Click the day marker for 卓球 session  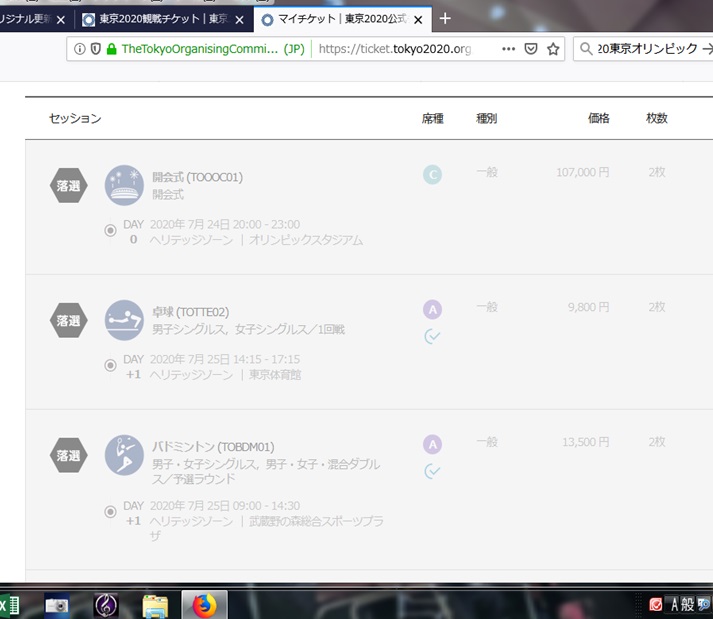coord(110,365)
